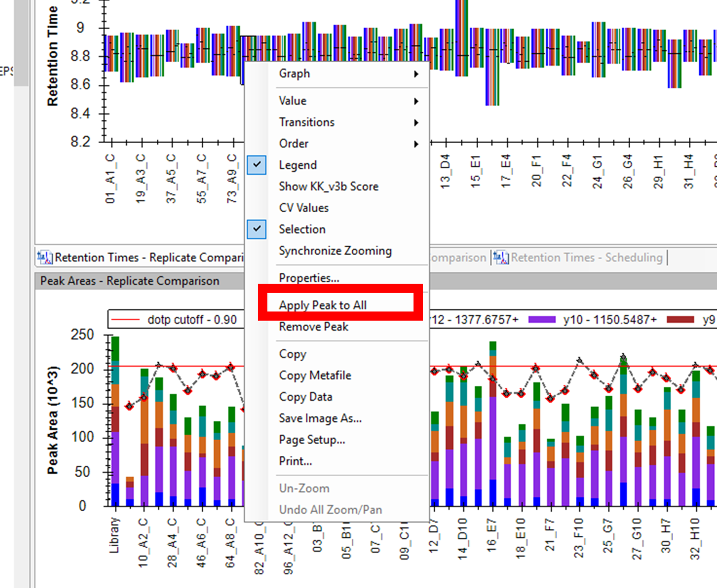
Task: Toggle the Legend checkmark option
Action: (x=297, y=165)
